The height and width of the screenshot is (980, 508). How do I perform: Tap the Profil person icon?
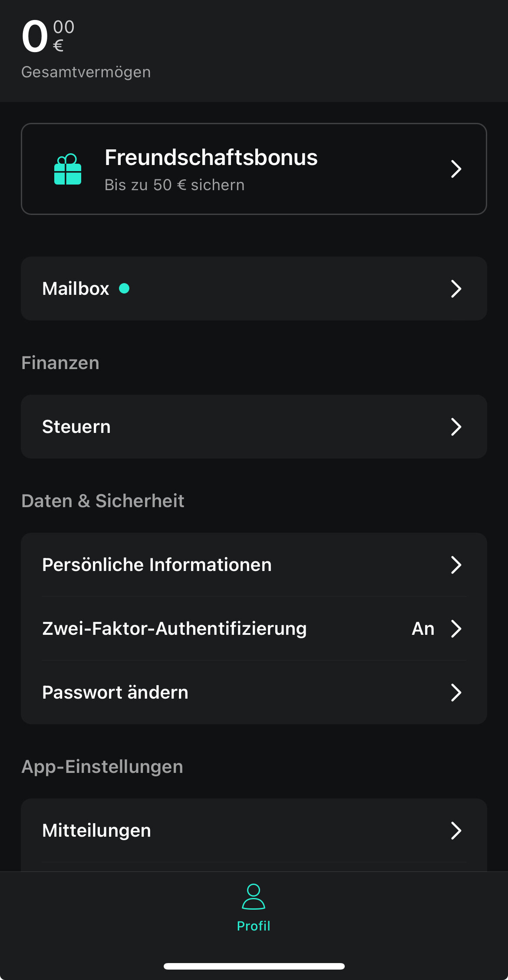coord(254,897)
